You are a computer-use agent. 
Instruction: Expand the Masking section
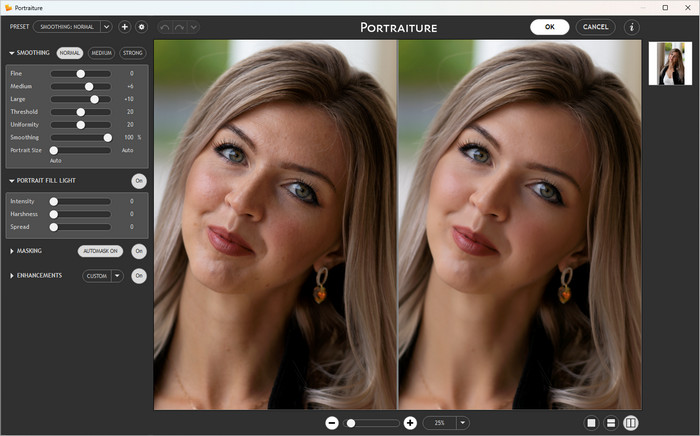click(x=12, y=251)
